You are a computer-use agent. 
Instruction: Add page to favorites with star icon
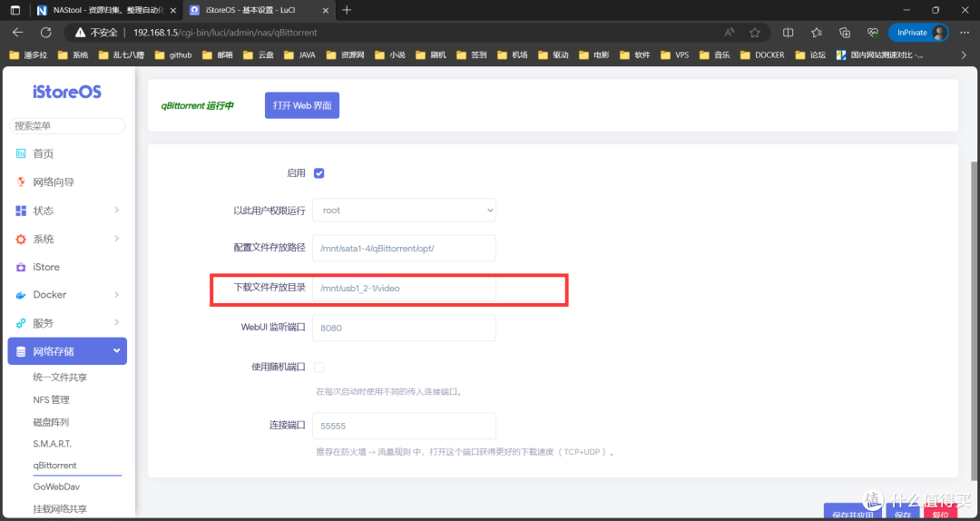pyautogui.click(x=754, y=33)
